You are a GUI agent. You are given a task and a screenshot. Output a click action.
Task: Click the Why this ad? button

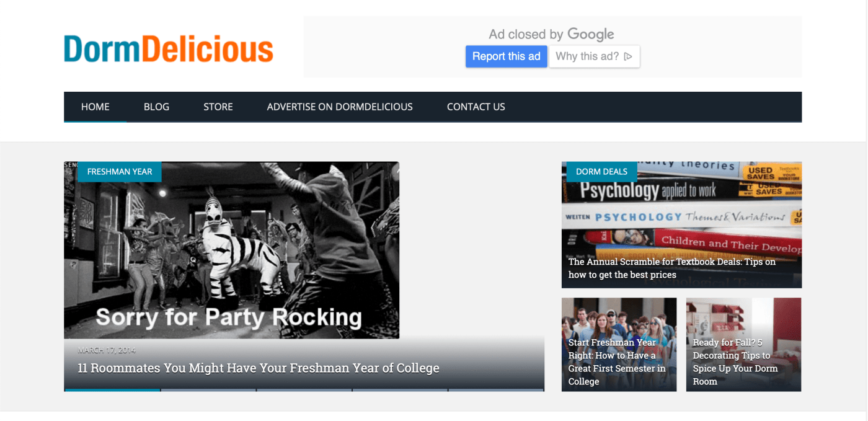(594, 56)
